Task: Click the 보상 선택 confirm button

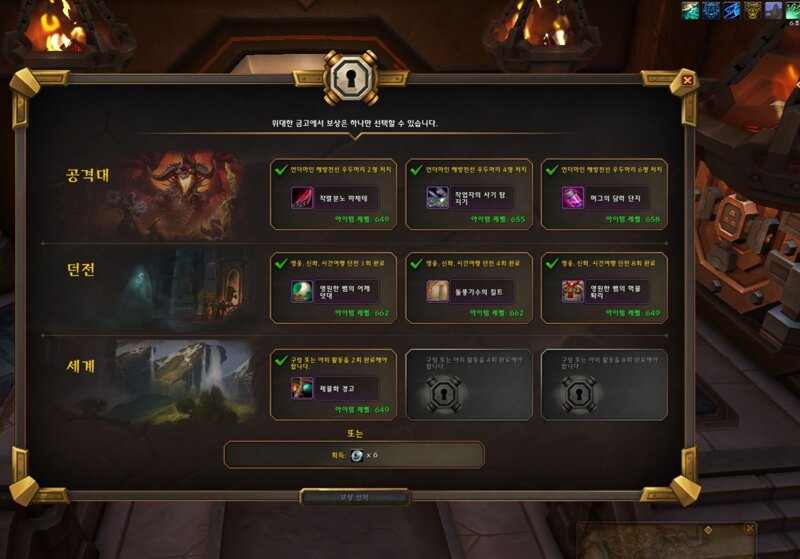Action: pos(355,497)
